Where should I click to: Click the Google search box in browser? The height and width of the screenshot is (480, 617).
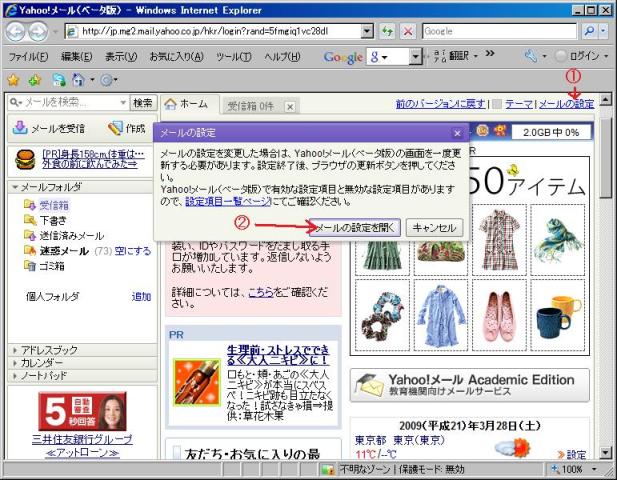[x=499, y=31]
